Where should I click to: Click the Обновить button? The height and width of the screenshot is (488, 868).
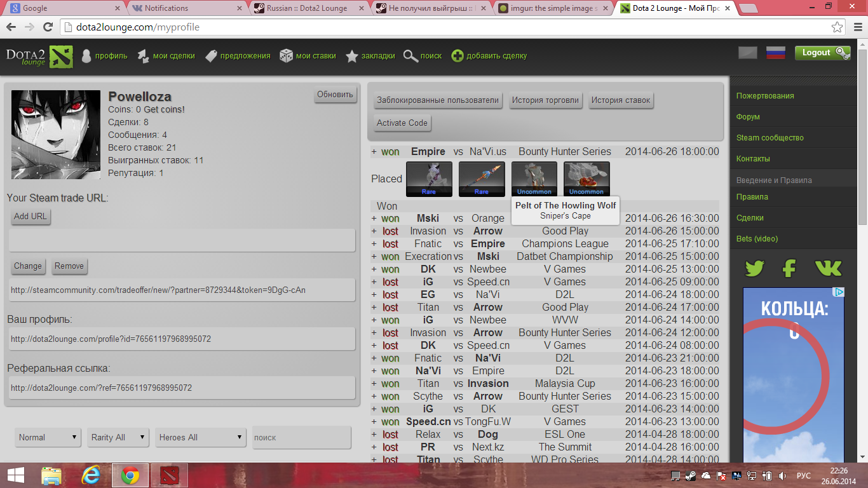pos(335,94)
